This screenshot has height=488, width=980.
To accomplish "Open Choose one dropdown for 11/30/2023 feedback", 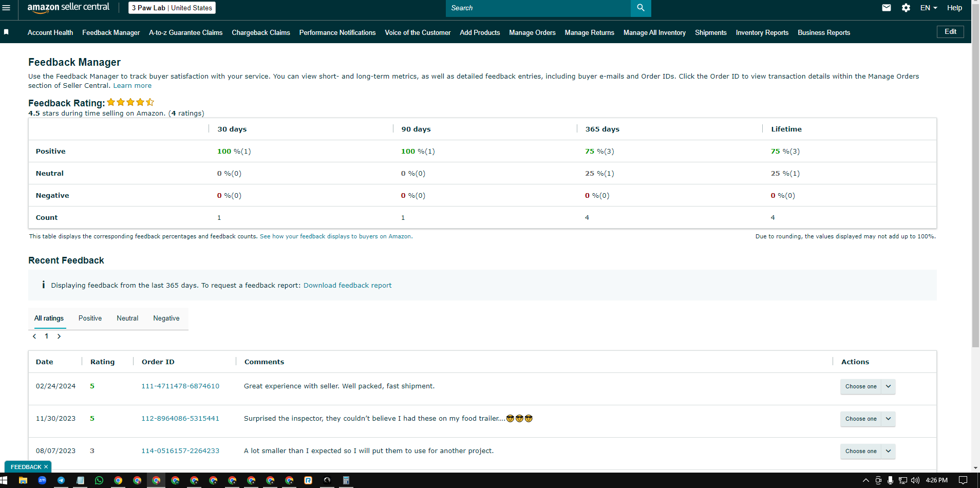I will 868,419.
